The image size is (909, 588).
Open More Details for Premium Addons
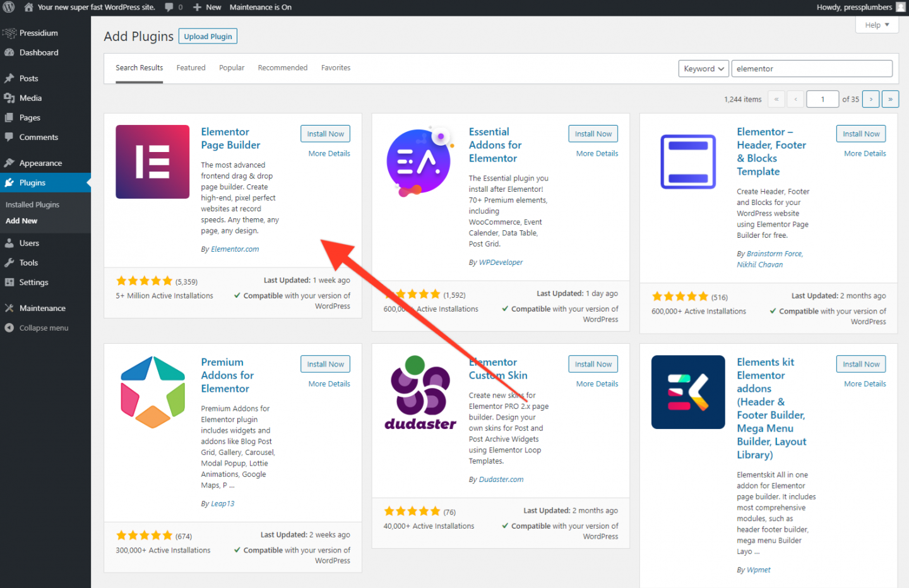click(329, 384)
